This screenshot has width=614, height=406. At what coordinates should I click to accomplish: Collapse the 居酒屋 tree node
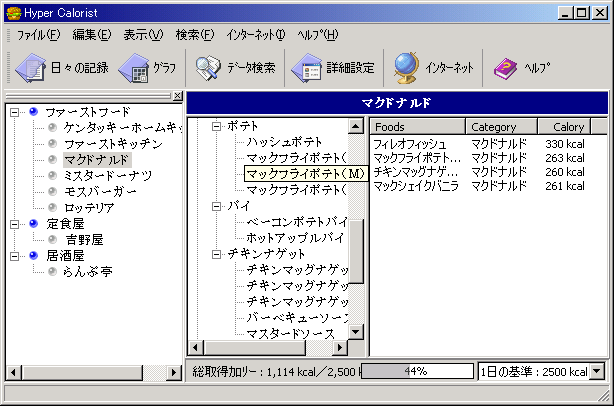tap(14, 256)
